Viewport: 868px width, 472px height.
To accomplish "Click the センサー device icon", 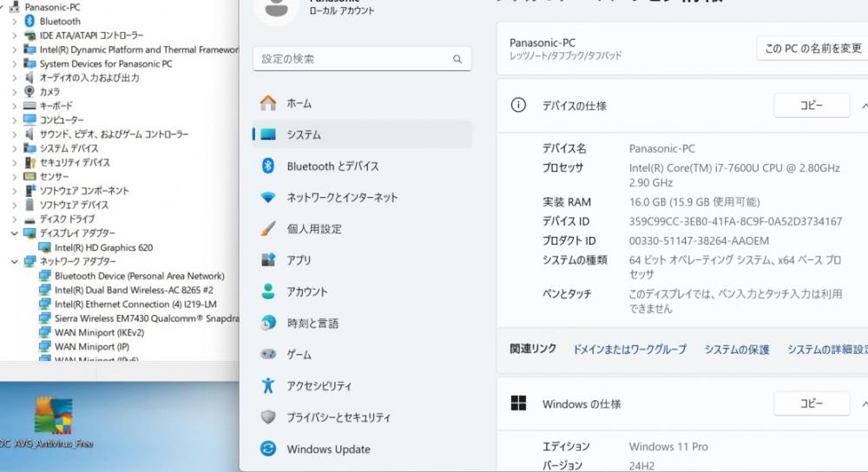I will click(x=30, y=176).
